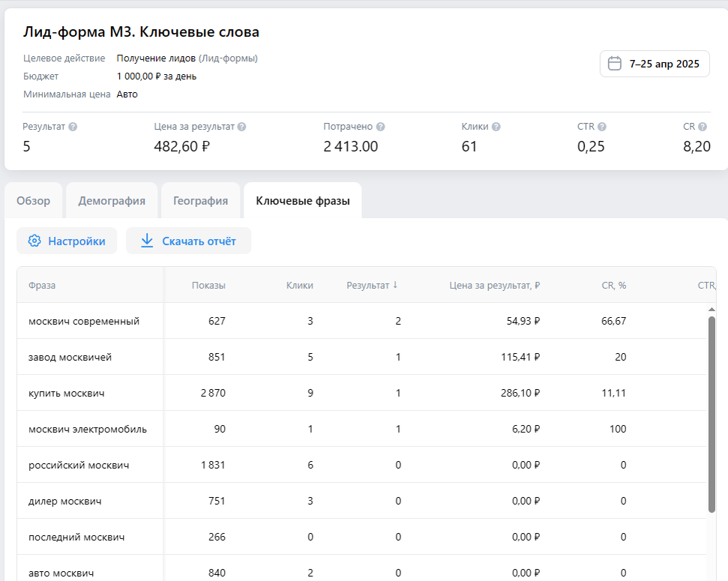Sort by CR, % column header

coord(614,285)
